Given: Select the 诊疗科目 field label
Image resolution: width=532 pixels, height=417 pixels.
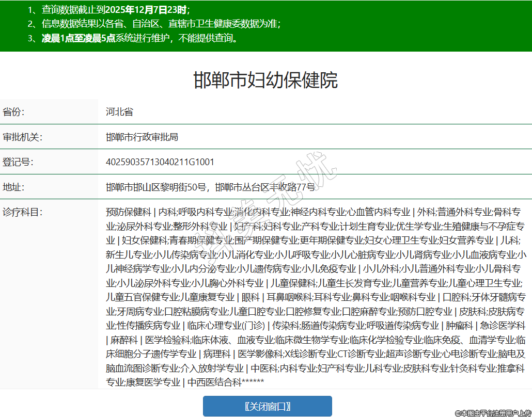Looking at the screenshot, I should [22, 212].
